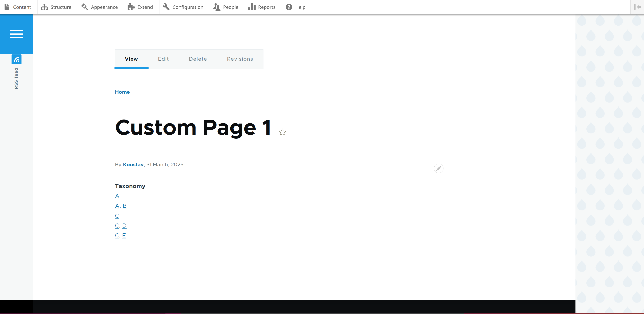Click the RSS feed vertical text label

point(16,78)
